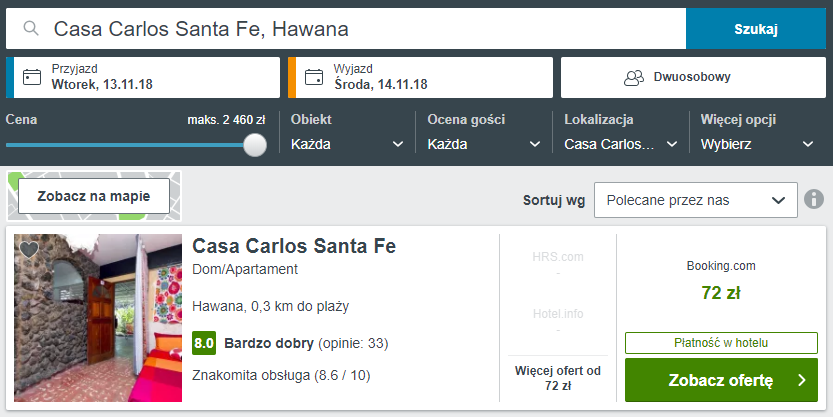Viewport: 833px width, 417px height.
Task: Click the green Zobacz ofertę button
Action: pos(720,380)
